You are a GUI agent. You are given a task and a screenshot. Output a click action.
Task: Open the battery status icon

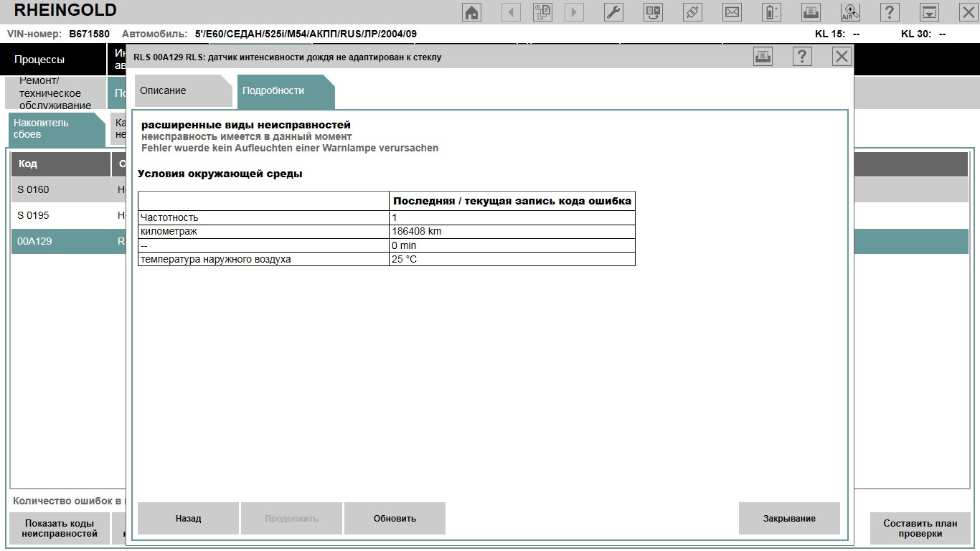click(x=771, y=12)
